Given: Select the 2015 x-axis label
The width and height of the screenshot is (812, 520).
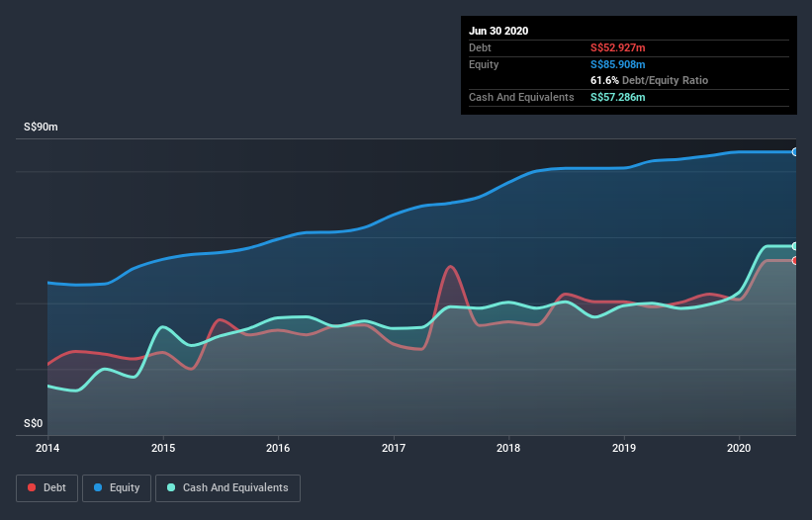Looking at the screenshot, I should (163, 448).
